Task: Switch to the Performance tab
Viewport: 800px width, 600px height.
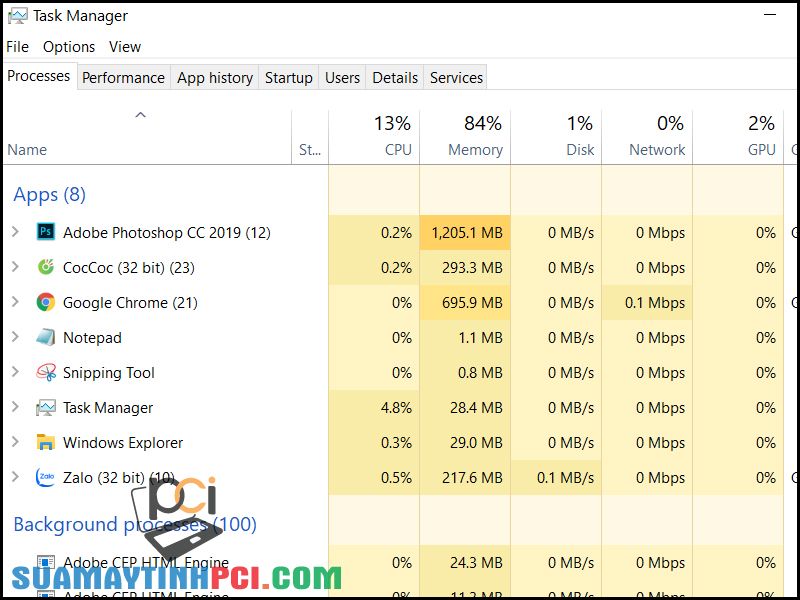Action: tap(123, 78)
